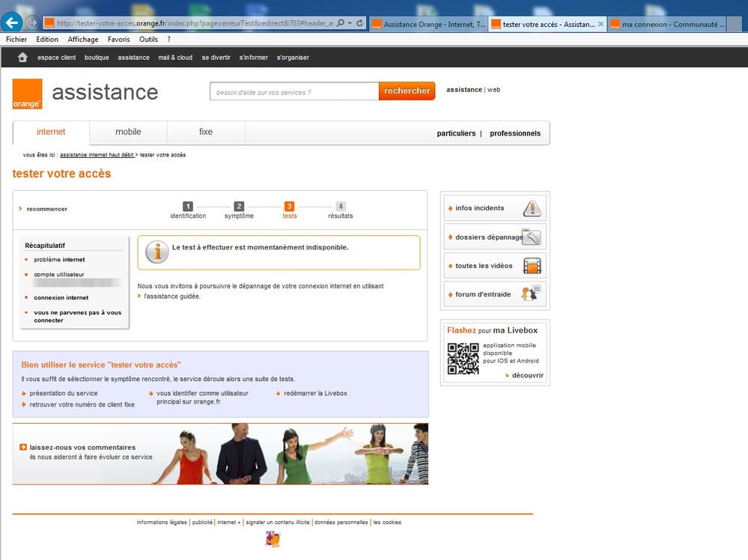Open the ? help menu

[169, 39]
